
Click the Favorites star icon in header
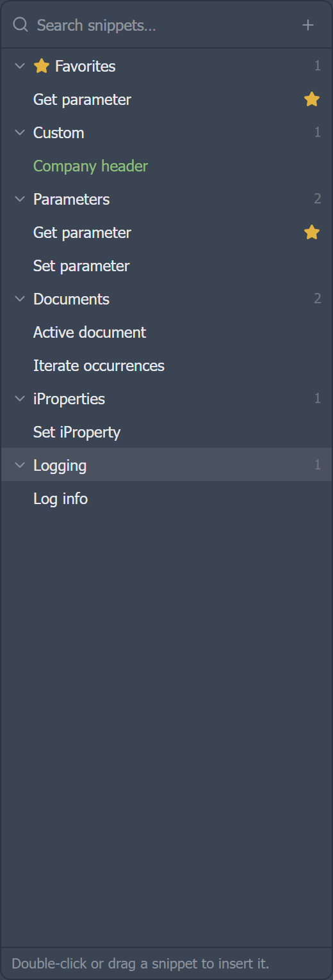tap(42, 66)
